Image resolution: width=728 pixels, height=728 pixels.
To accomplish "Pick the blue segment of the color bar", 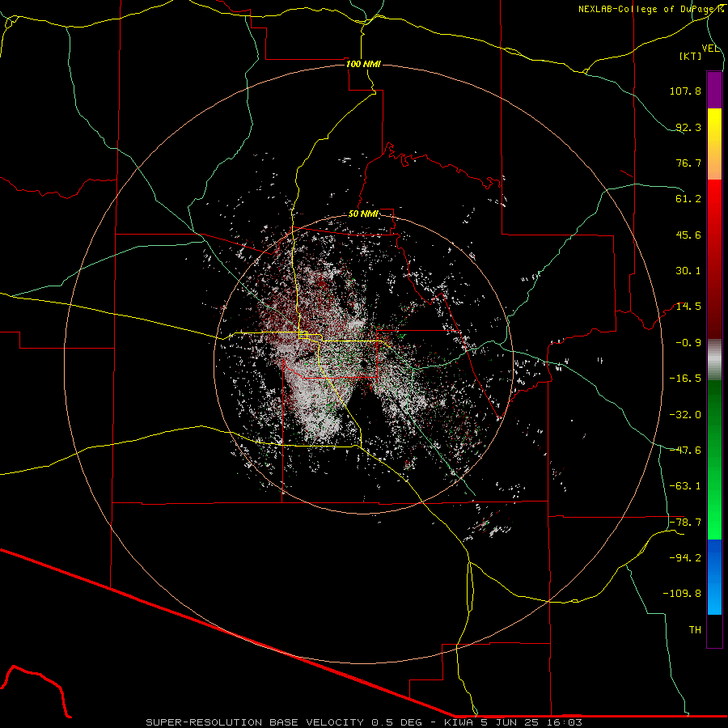I will [714, 577].
